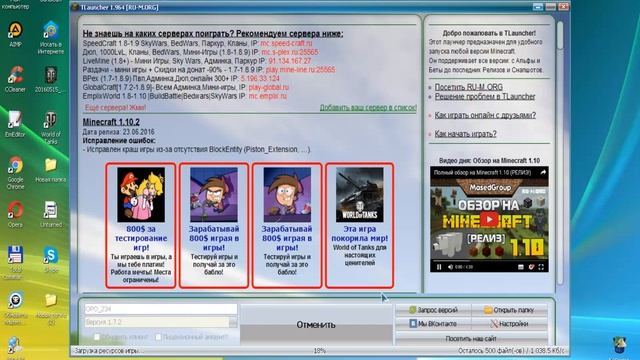This screenshot has height=360, width=640.
Task: Open the 20160515_ desktop file
Action: [x=51, y=79]
